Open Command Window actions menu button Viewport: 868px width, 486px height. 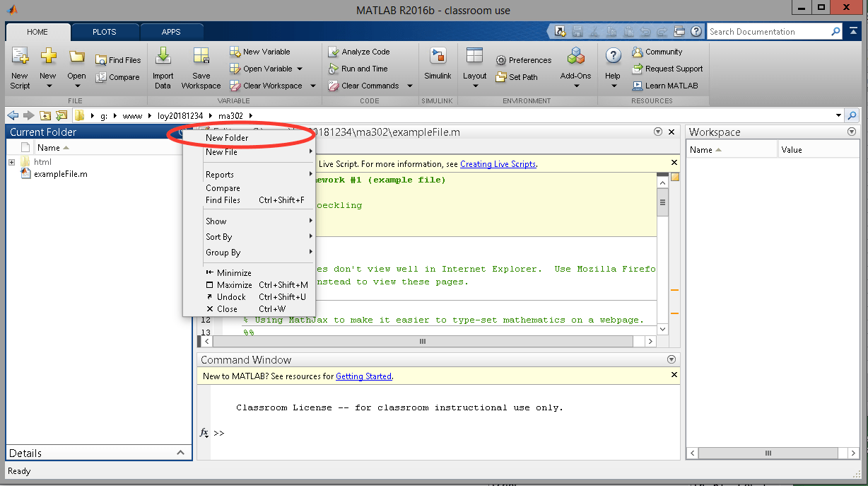pos(671,359)
